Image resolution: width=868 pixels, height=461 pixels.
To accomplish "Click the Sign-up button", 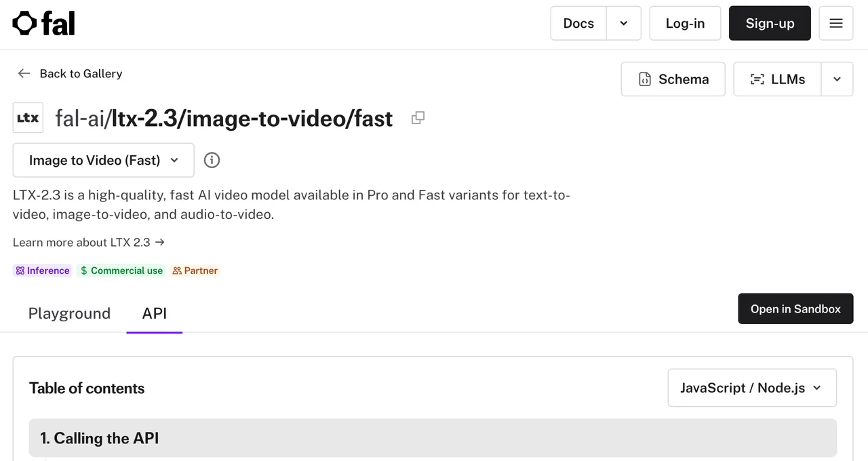I will pyautogui.click(x=770, y=23).
